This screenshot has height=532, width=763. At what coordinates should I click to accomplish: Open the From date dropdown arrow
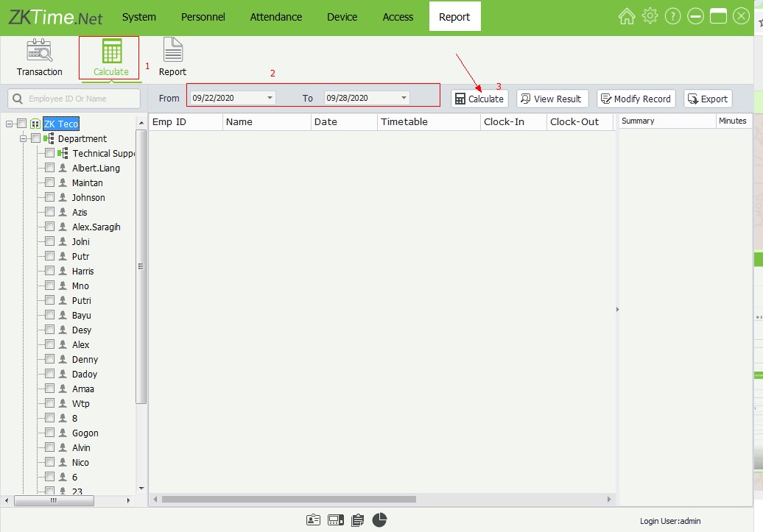[x=270, y=98]
